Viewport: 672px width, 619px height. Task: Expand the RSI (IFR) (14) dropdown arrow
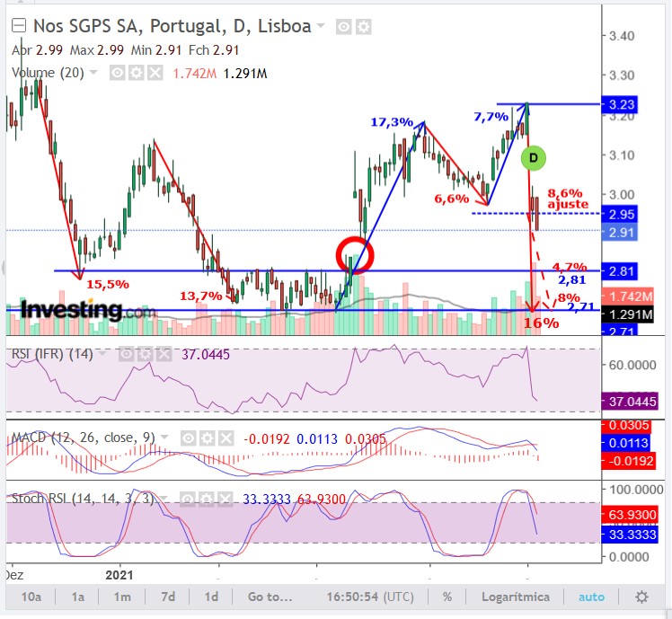[x=102, y=354]
